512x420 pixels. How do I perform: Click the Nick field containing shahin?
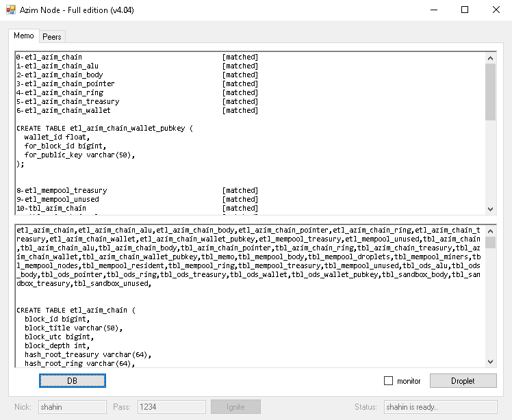(x=73, y=407)
